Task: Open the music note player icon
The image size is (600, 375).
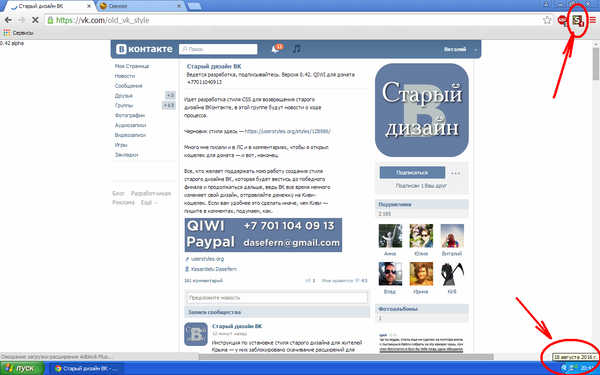Action: 297,49
